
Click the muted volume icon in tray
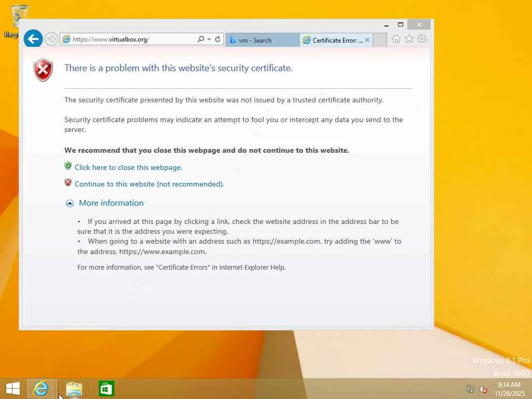483,389
